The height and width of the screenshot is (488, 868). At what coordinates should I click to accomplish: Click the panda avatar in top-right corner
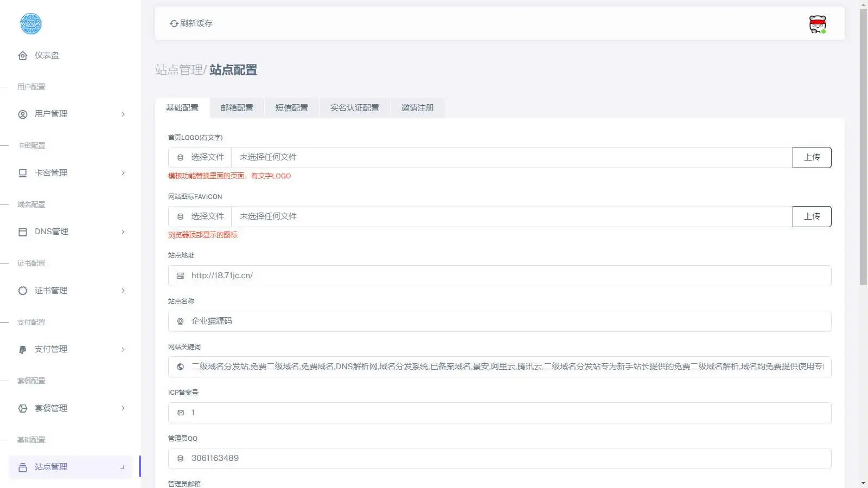816,23
